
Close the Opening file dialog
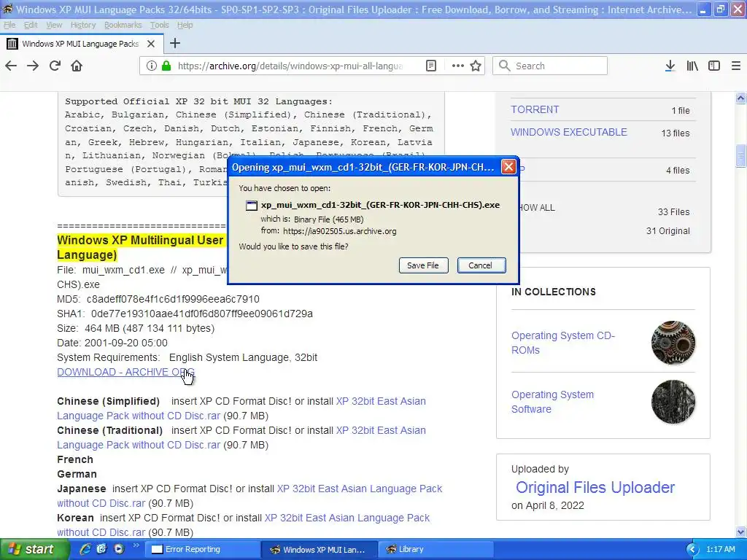tap(508, 167)
